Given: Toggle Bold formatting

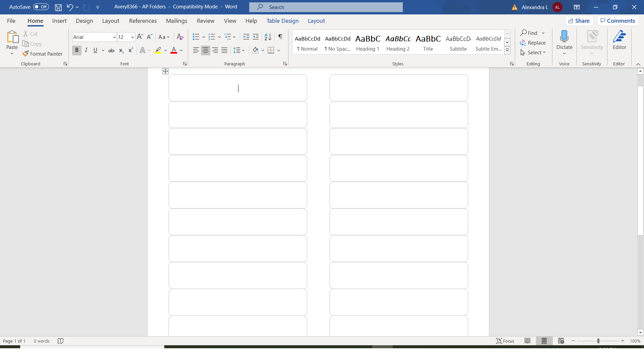Looking at the screenshot, I should click(77, 50).
